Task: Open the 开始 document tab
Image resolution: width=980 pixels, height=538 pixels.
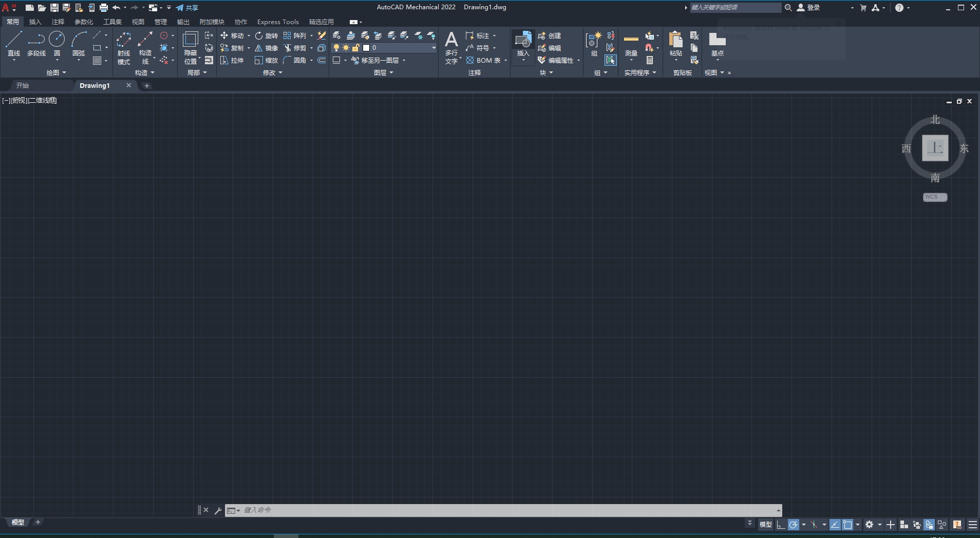Action: point(23,85)
